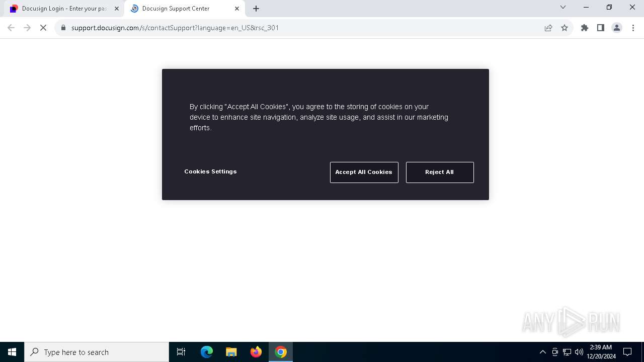Share this page icon
The image size is (644, 362).
coord(548,28)
